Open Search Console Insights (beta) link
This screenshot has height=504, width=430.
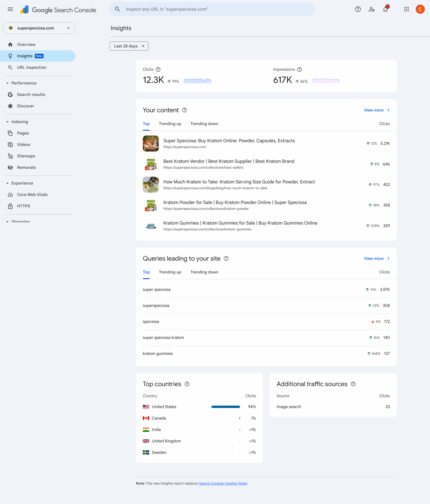223,484
